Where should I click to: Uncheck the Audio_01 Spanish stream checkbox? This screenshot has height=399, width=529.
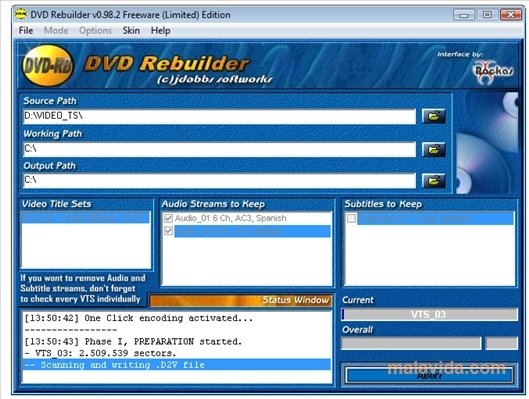pyautogui.click(x=168, y=218)
